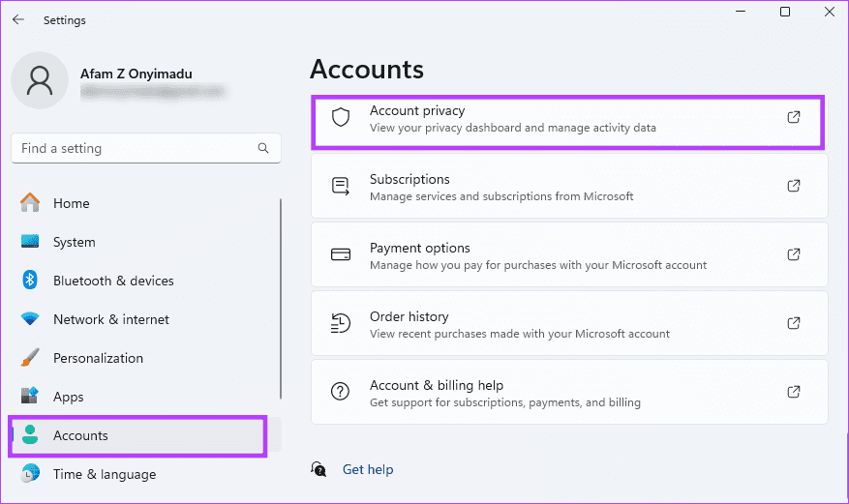The width and height of the screenshot is (849, 504).
Task: Click 'View recent purchases' description text
Action: [520, 334]
